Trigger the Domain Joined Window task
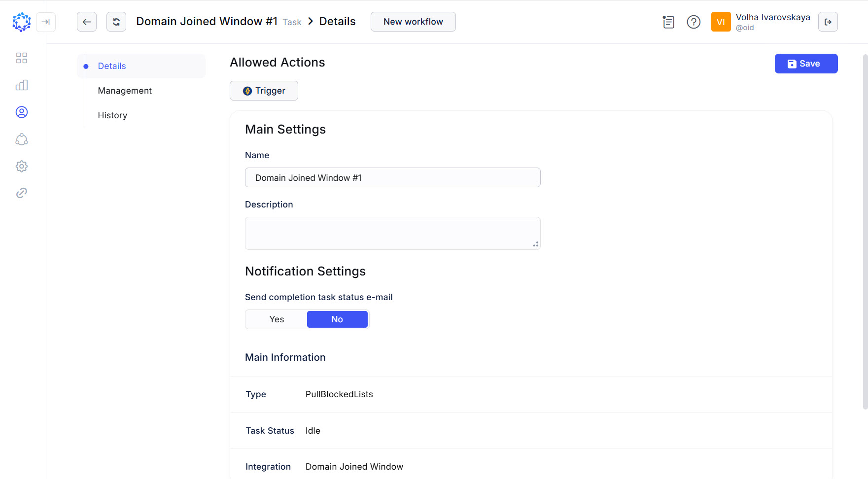Screen dimensions: 868x479 click(264, 91)
